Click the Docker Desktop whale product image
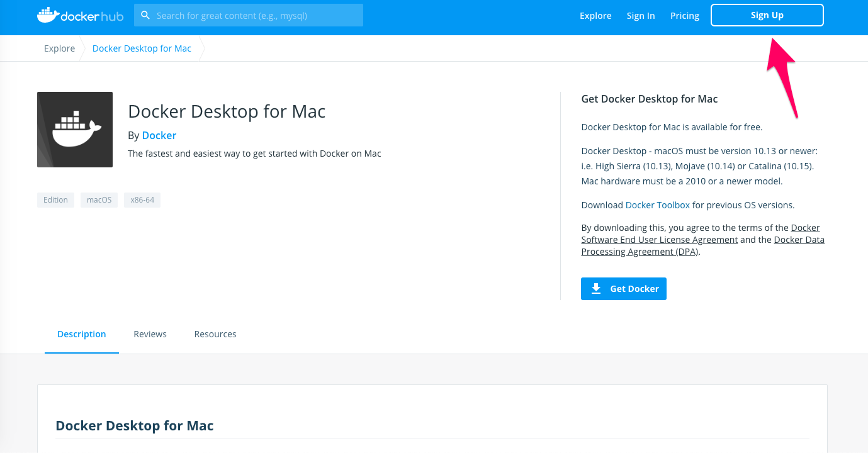Viewport: 868px width, 453px height. tap(75, 130)
